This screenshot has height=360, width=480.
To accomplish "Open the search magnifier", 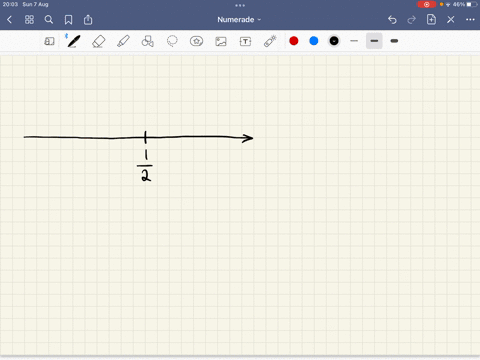I will (49, 20).
